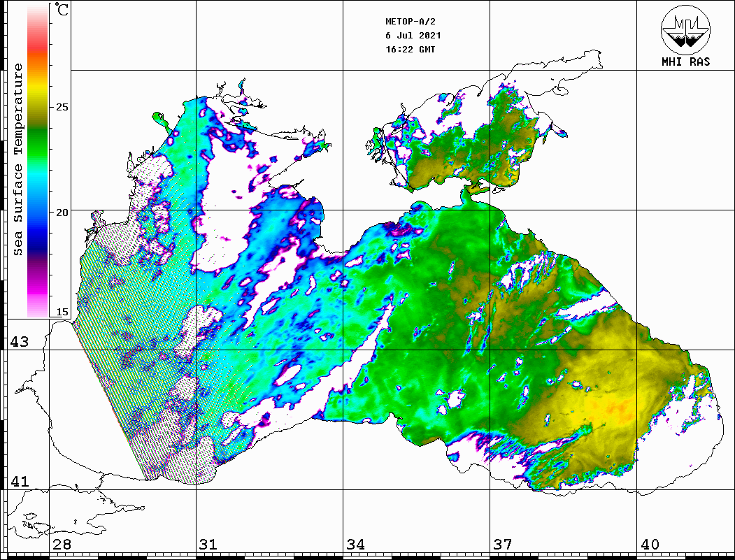Click the 'METOP-A/2' satellite label
735x560 pixels.
click(x=411, y=22)
